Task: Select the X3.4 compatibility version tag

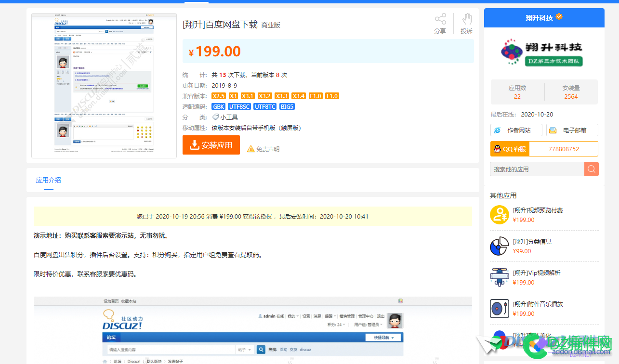Action: tap(298, 96)
